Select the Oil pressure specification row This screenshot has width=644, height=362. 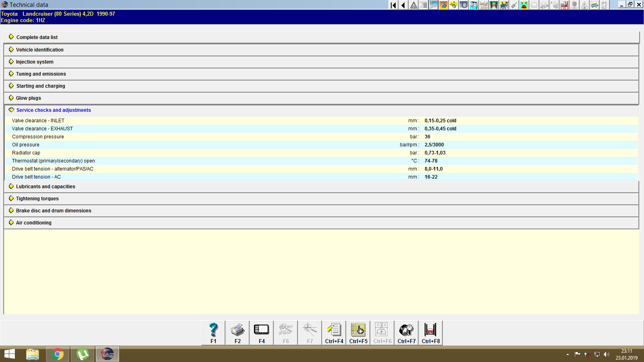[26, 144]
